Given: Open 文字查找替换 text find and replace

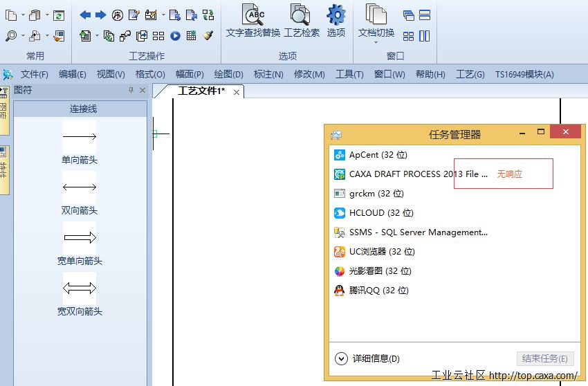Looking at the screenshot, I should pyautogui.click(x=253, y=21).
